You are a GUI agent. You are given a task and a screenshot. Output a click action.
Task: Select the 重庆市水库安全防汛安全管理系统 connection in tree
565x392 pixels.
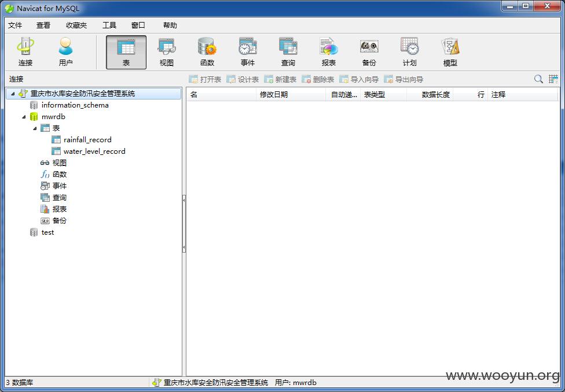point(94,94)
